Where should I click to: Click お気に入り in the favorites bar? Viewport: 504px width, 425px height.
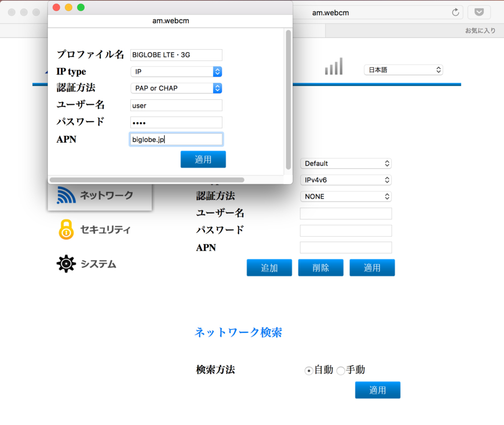coord(480,30)
